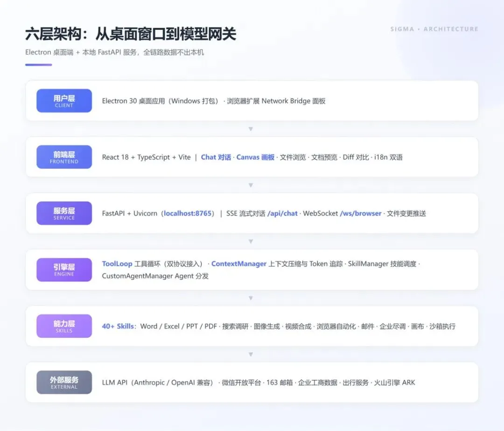This screenshot has width=504, height=431.
Task: Click the text SkillManager 技能调度
Action: [382, 264]
